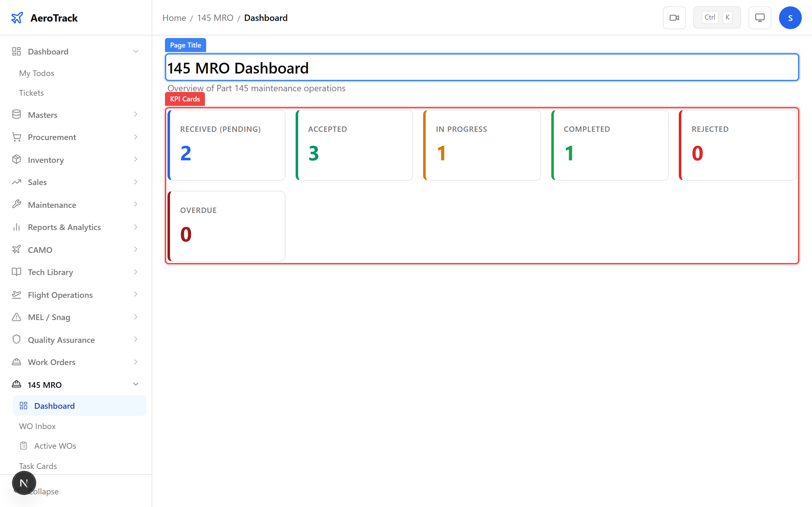
Task: Click the AeroTrack airplane logo icon
Action: pyautogui.click(x=17, y=18)
